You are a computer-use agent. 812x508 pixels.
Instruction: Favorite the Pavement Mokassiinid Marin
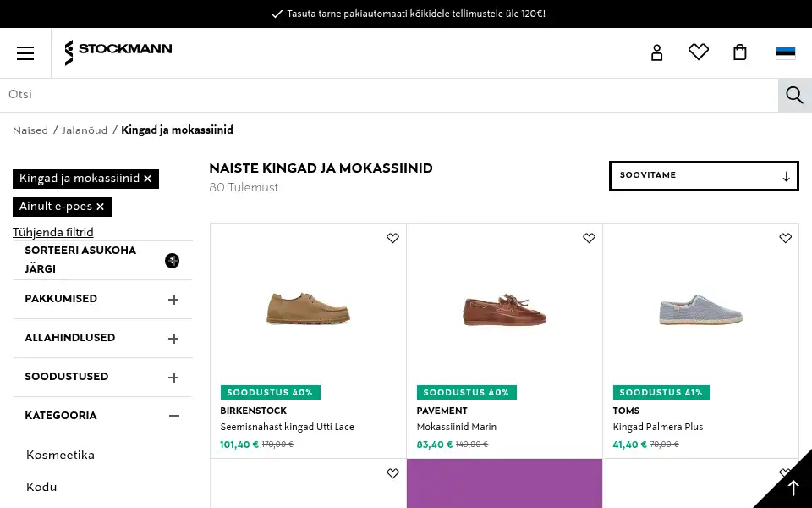point(589,238)
